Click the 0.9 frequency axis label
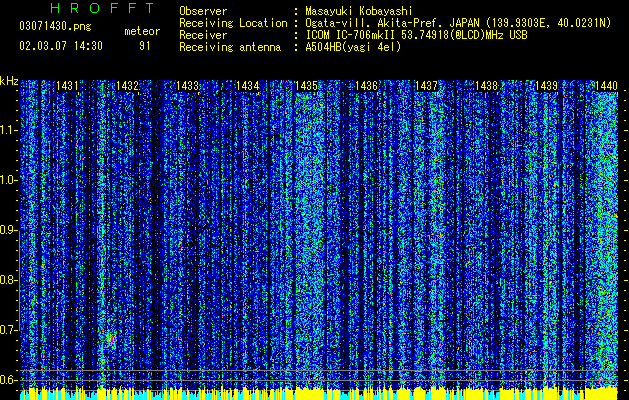This screenshot has height=400, width=629. pos(8,230)
